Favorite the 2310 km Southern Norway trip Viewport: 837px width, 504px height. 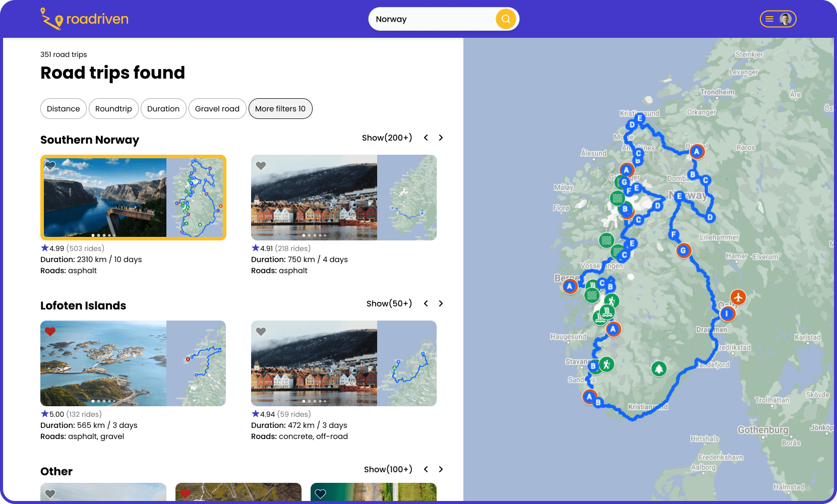(50, 165)
